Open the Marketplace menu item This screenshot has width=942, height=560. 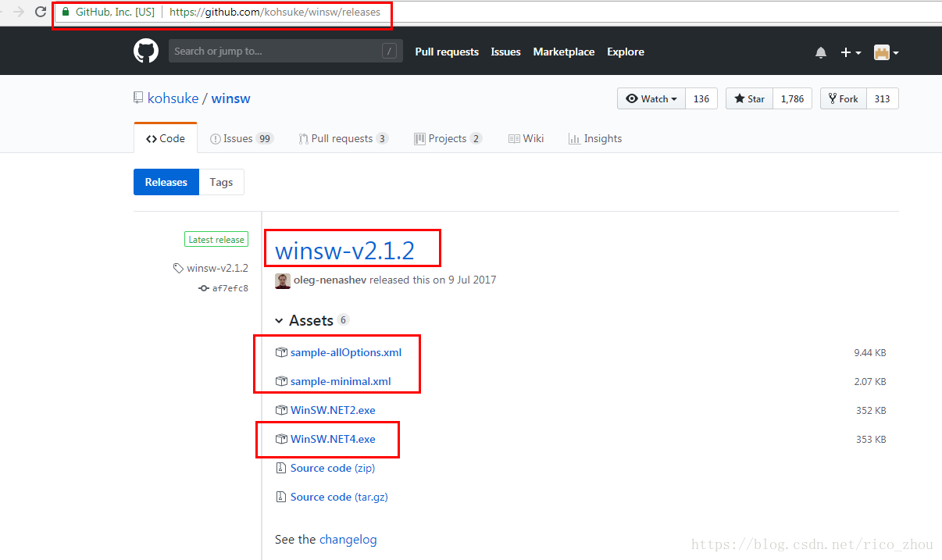click(x=564, y=52)
